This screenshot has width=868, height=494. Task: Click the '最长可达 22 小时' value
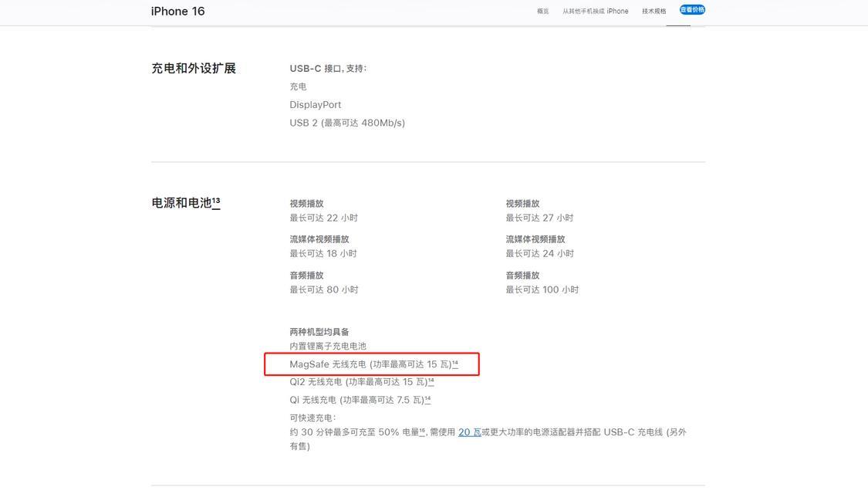[x=324, y=218]
